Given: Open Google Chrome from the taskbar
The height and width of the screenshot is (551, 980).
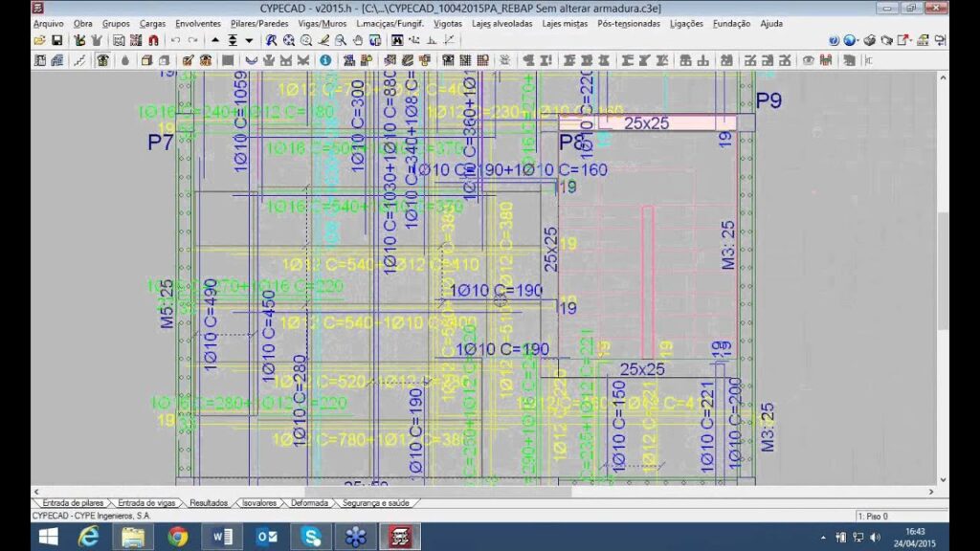Looking at the screenshot, I should 178,537.
